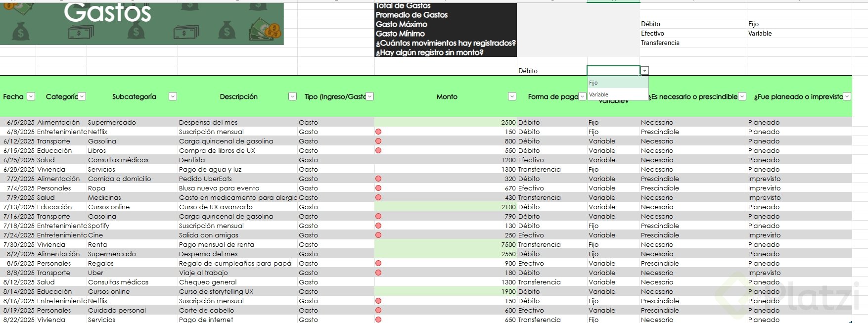Viewport: 868px width, 323px height.
Task: Select the 'Comida a domicilio' subcategory cell
Action: point(132,179)
